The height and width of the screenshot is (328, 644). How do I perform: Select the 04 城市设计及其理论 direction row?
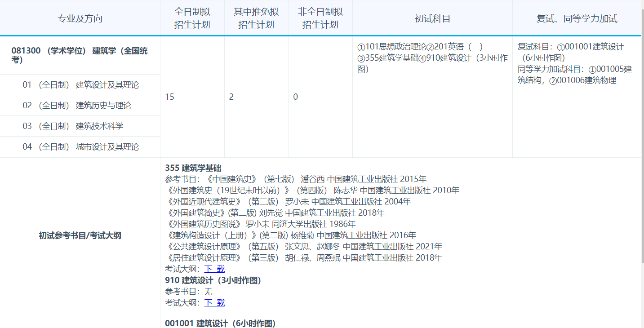80,146
